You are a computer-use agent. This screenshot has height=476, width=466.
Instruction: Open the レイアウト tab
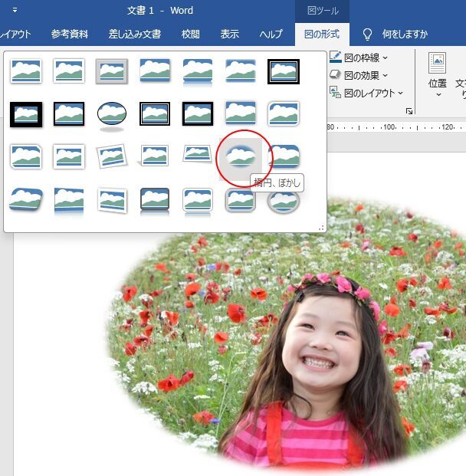pyautogui.click(x=15, y=34)
